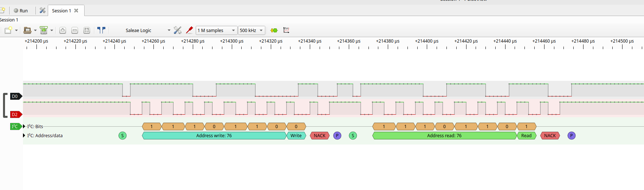644x190 pixels.
Task: Expand the I²C: Address/data row
Action: [24, 135]
